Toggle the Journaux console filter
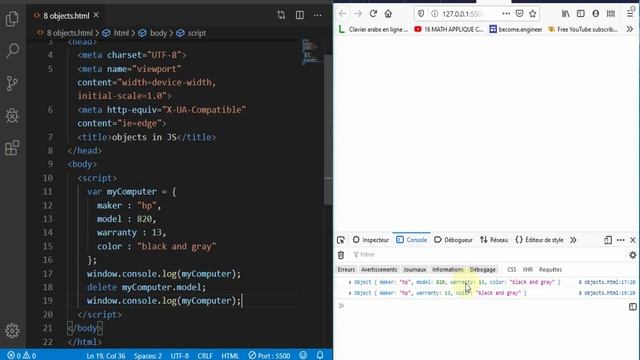The width and height of the screenshot is (640, 360). 414,269
